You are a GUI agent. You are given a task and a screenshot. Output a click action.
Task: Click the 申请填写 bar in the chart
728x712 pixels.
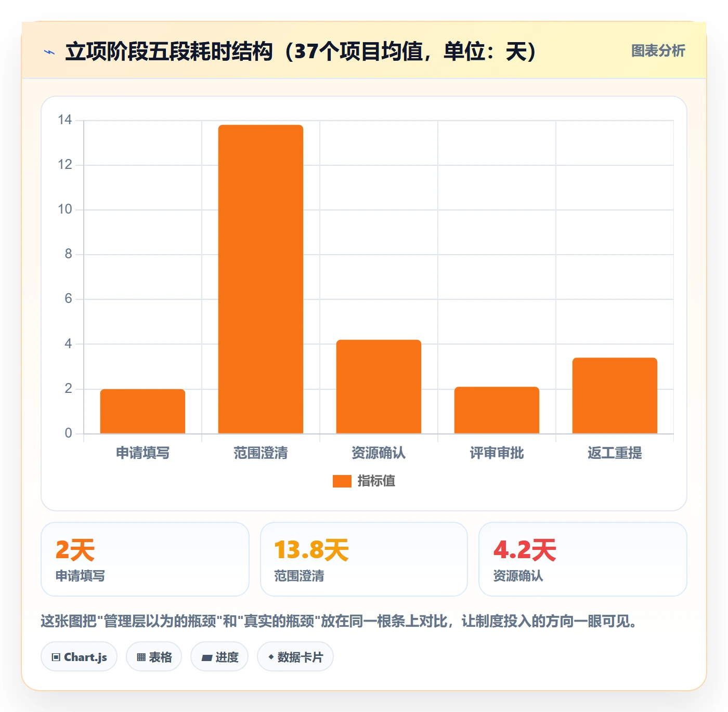coord(142,411)
